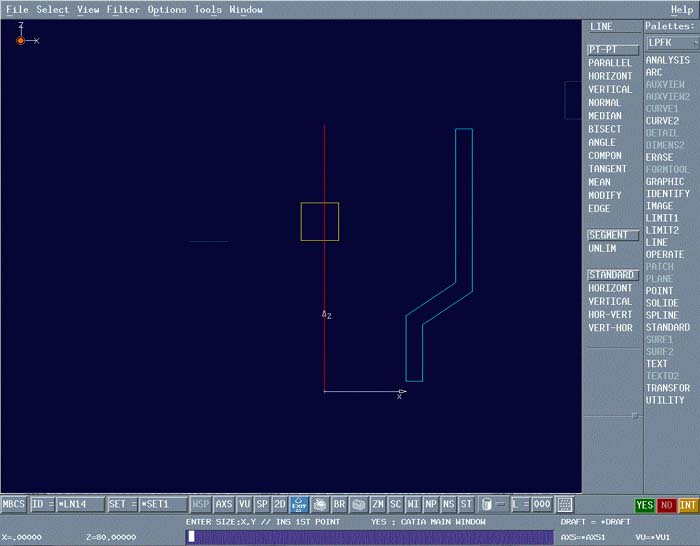
Task: Click the WI window button
Action: [x=413, y=504]
